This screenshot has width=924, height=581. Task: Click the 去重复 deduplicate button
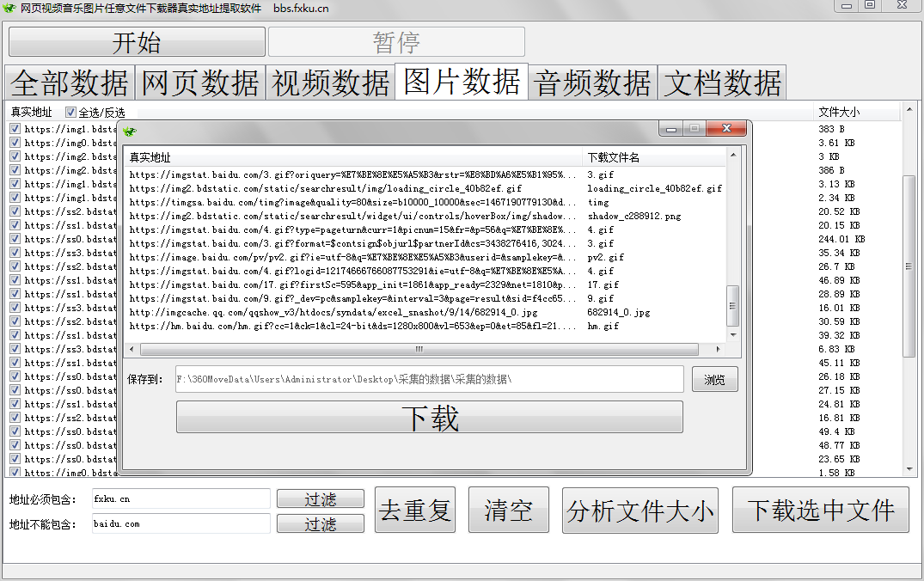pos(415,510)
